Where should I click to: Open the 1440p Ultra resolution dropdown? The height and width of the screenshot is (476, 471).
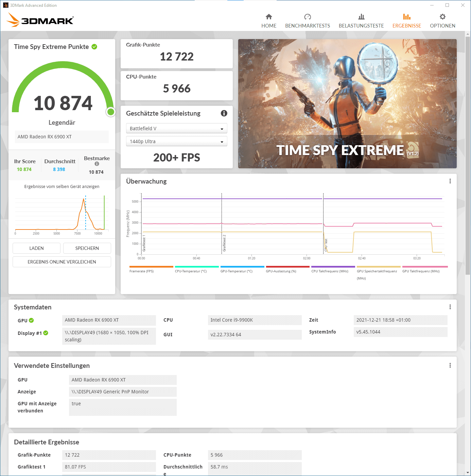click(177, 141)
